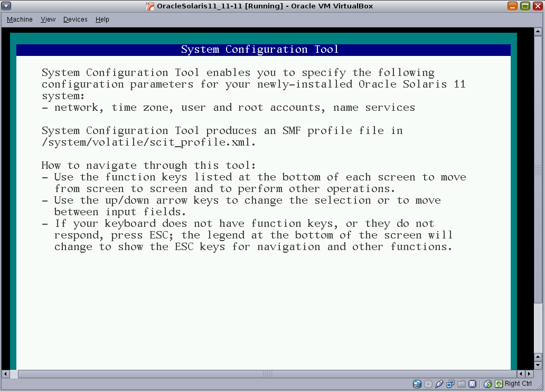Image resolution: width=545 pixels, height=392 pixels.
Task: Click the vertical scrollbar up arrow near bottom
Action: click(x=538, y=357)
